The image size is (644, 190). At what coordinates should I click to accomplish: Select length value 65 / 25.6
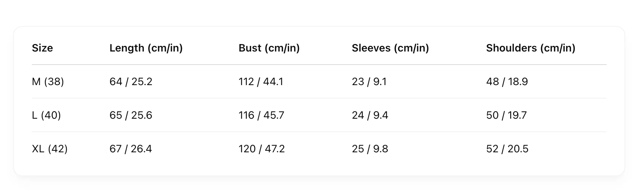point(131,115)
